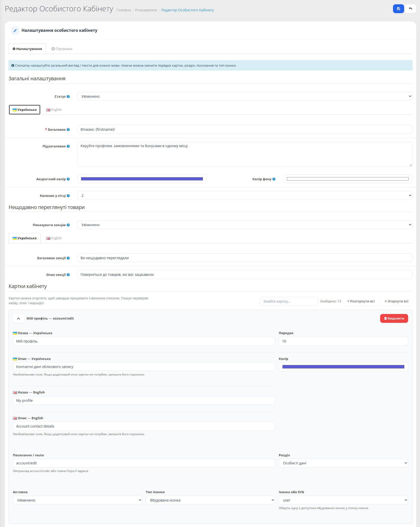
Task: Click the help icon beside Колонок у сітці
Action: [x=68, y=196]
